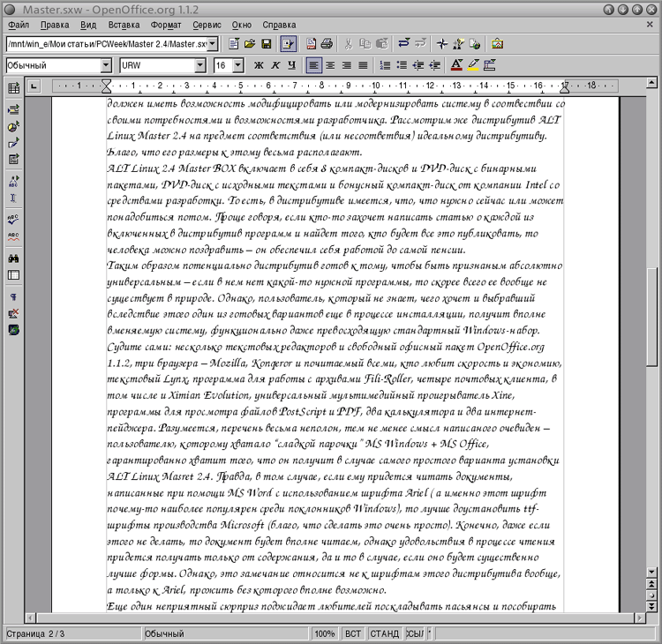The width and height of the screenshot is (662, 644).
Task: Align text left
Action: [x=313, y=65]
